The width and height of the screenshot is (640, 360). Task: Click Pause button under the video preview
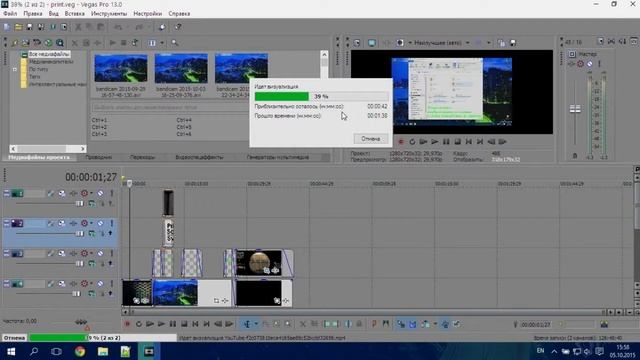pyautogui.click(x=446, y=142)
